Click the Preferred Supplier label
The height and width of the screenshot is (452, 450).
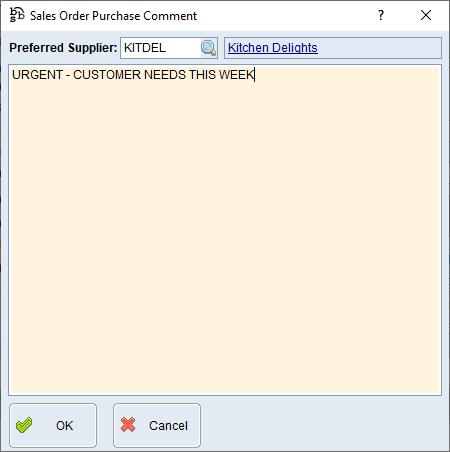pyautogui.click(x=63, y=48)
